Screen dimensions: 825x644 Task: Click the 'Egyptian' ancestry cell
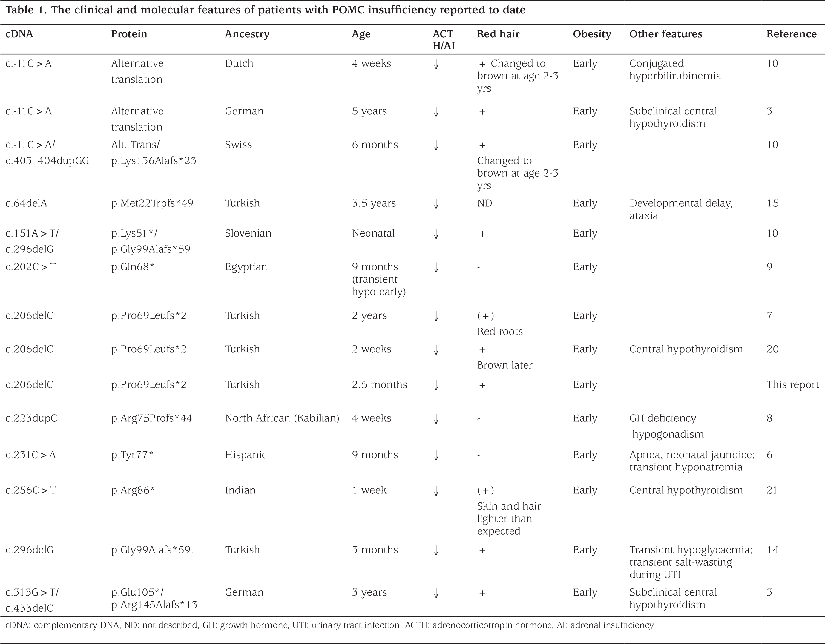pos(246,267)
